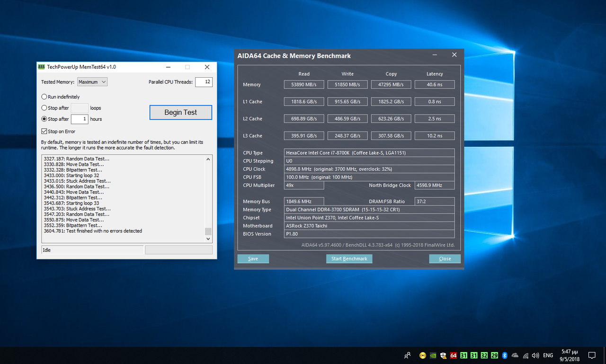The width and height of the screenshot is (606, 364).
Task: Click the green 29 temperature tray icon
Action: [x=494, y=355]
